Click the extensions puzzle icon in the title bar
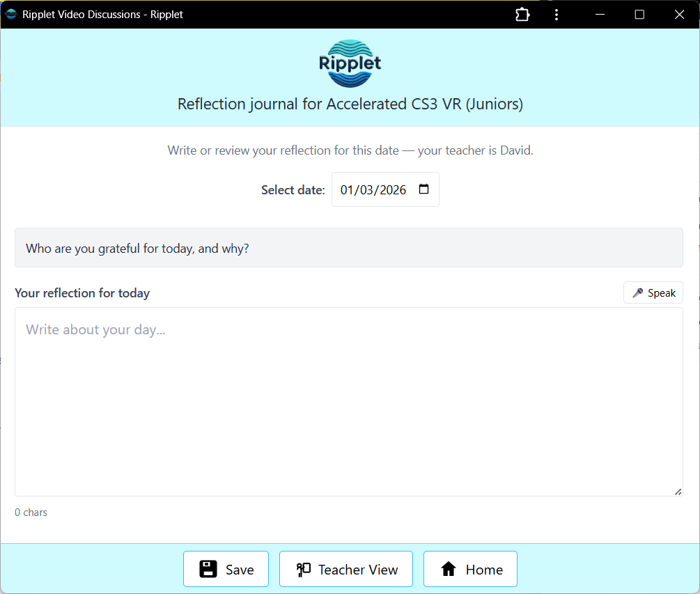This screenshot has height=594, width=700. pyautogui.click(x=522, y=14)
